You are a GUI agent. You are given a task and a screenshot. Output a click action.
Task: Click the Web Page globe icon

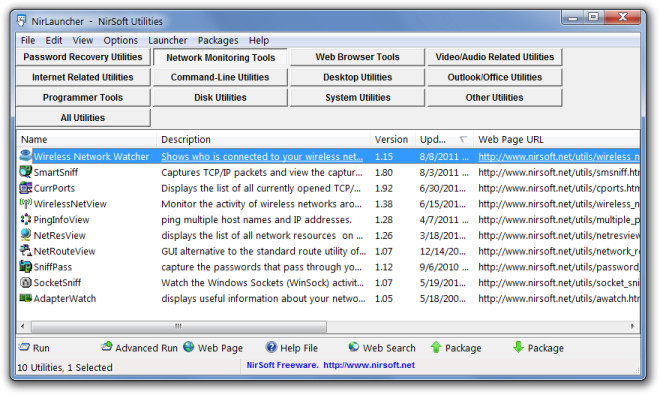(189, 347)
